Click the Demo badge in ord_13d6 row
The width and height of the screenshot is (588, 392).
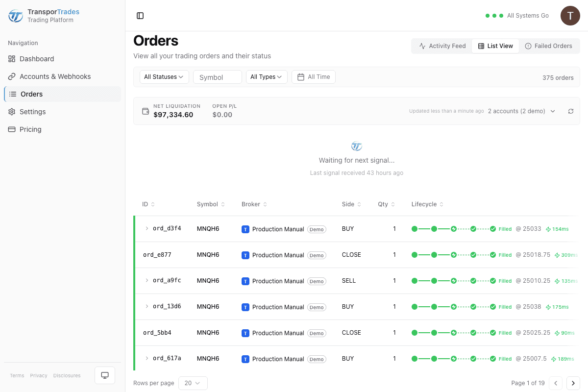pos(317,307)
